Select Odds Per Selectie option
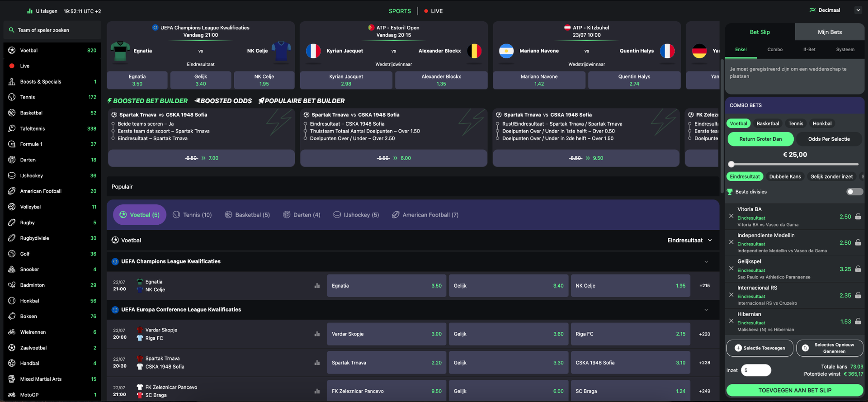 [x=829, y=139]
